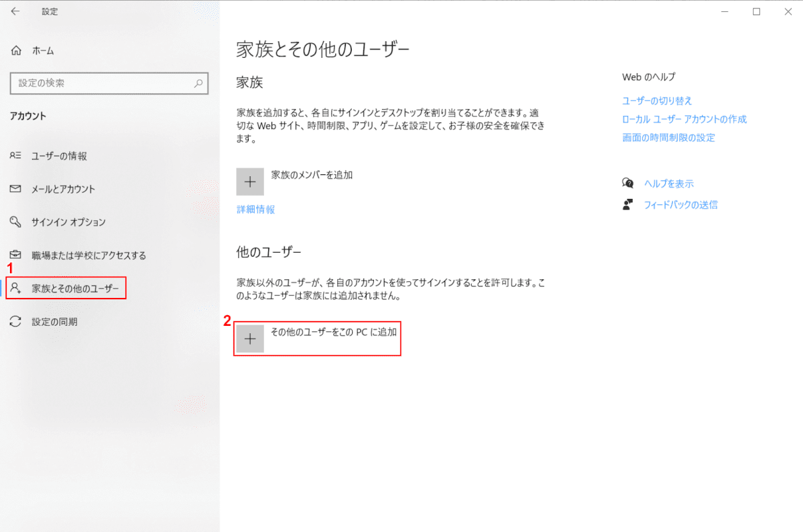Click the Home house icon

(16, 51)
